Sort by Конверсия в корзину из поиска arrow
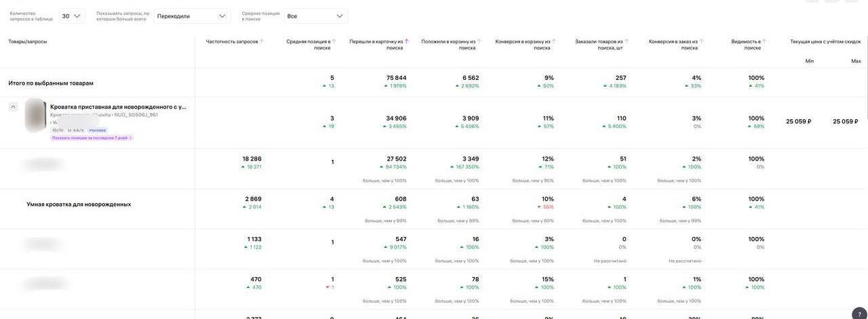868x319 pixels. click(553, 41)
